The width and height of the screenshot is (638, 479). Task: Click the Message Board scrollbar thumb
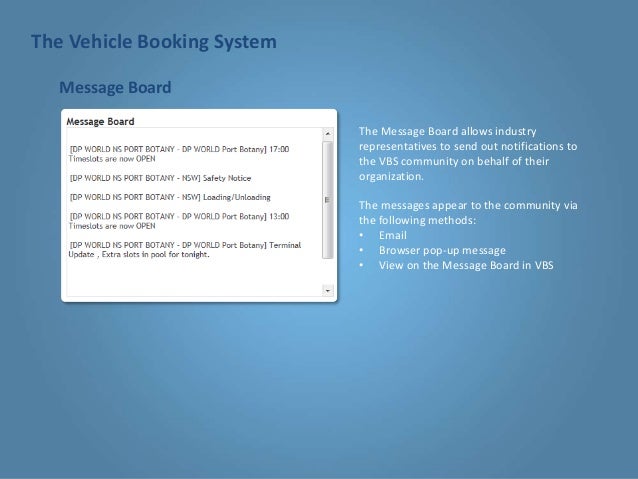coord(328,200)
